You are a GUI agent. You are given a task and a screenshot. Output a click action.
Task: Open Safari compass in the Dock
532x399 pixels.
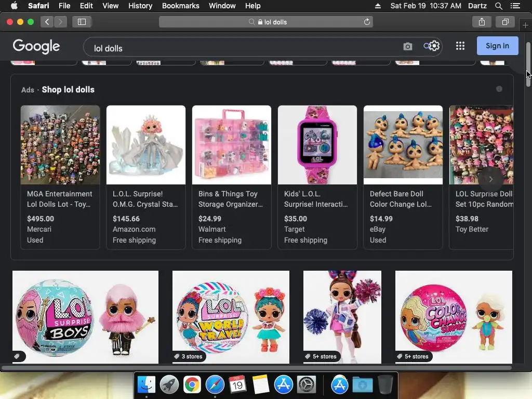[215, 385]
